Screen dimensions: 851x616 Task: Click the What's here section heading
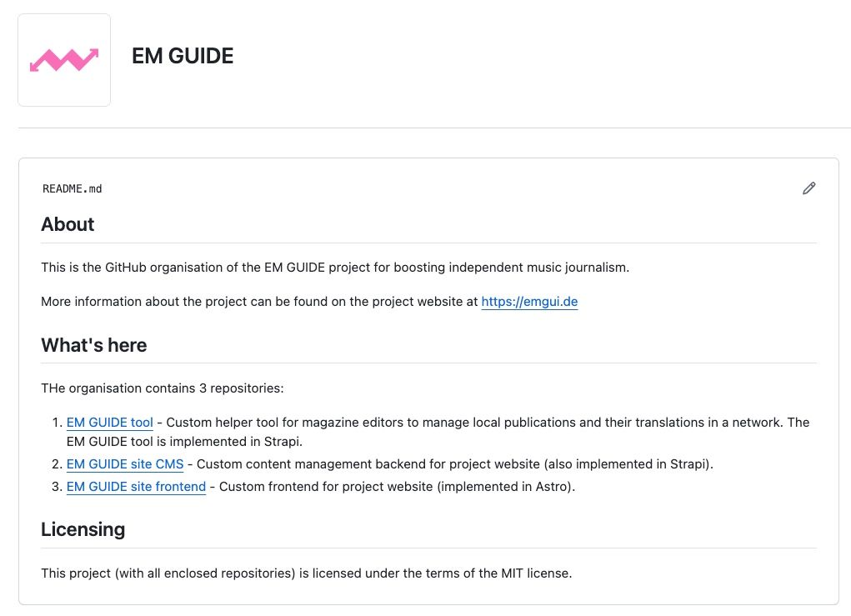coord(93,344)
